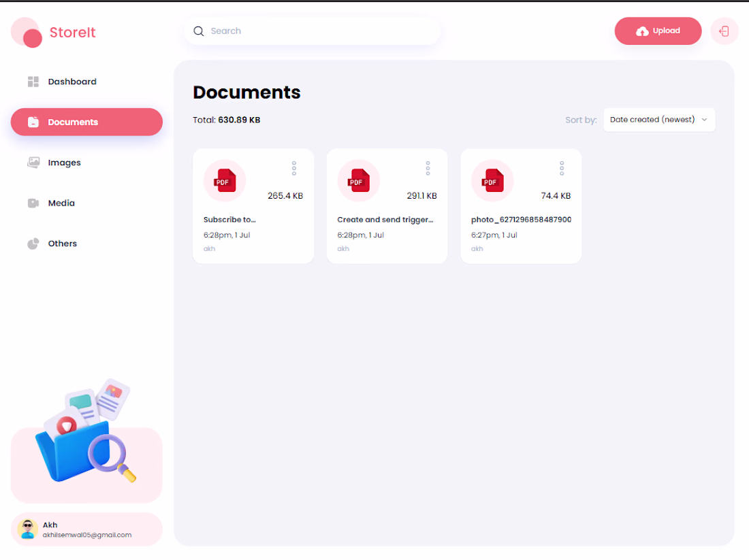Open options menu for Create and send trigger file

coord(428,168)
